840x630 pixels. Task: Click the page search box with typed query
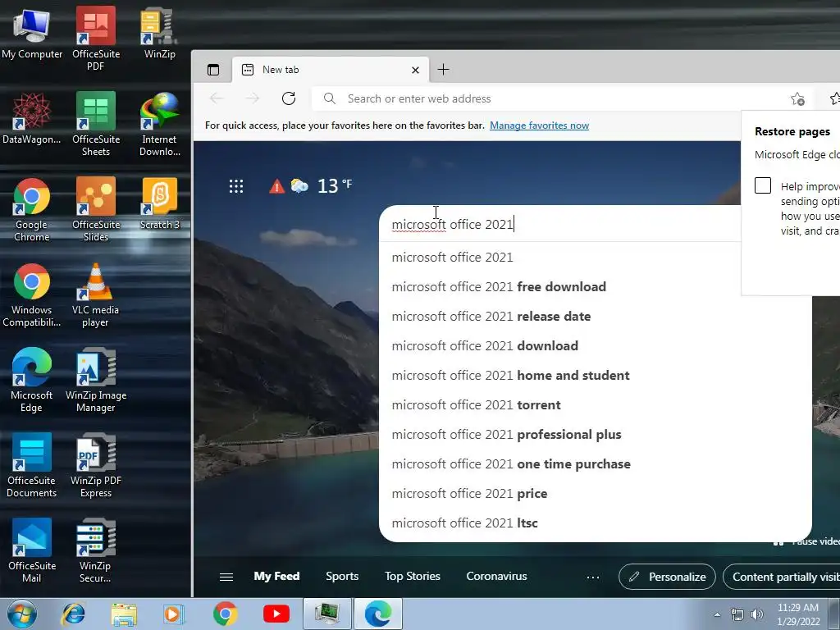click(x=559, y=224)
